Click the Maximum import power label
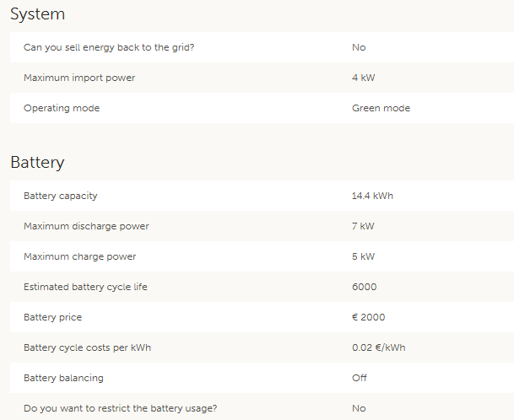This screenshot has width=514, height=420. 79,78
